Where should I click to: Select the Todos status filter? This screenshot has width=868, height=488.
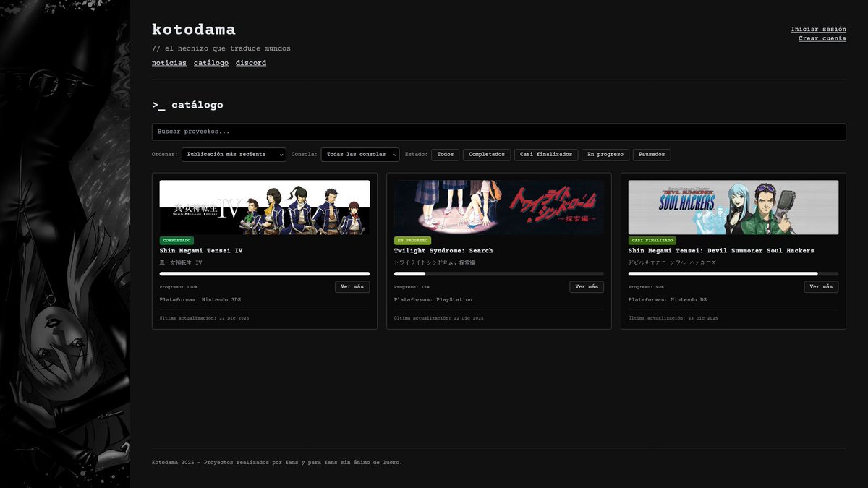coord(445,155)
